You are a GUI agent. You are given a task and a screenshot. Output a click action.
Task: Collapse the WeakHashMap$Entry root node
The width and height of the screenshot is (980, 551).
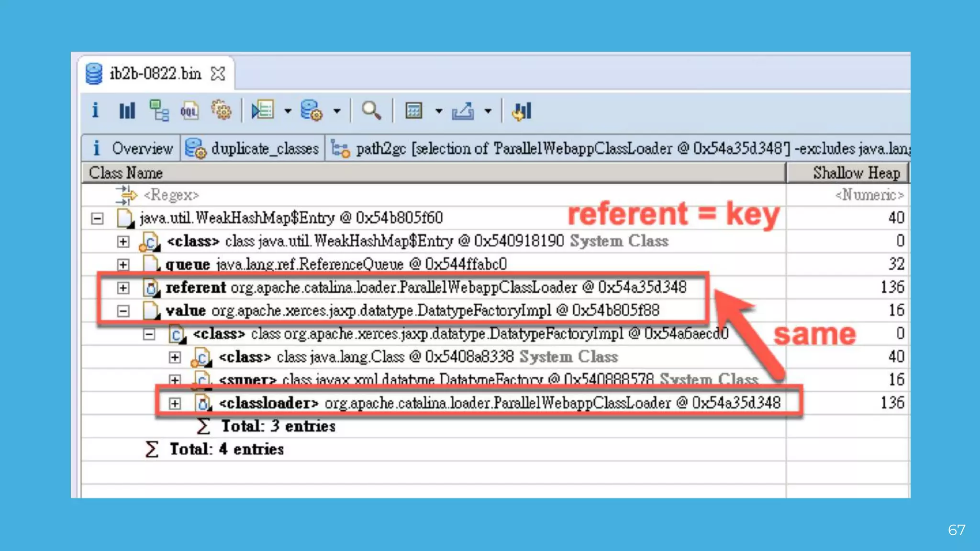pyautogui.click(x=97, y=219)
